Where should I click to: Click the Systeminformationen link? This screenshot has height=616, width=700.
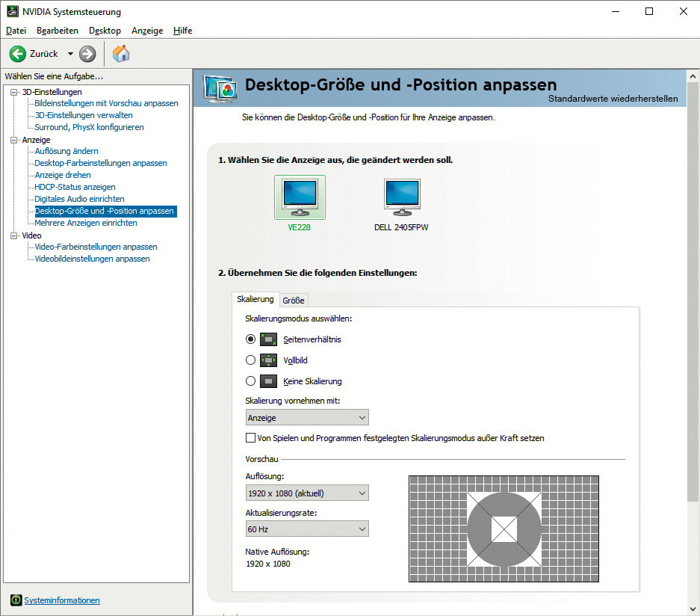click(x=62, y=600)
